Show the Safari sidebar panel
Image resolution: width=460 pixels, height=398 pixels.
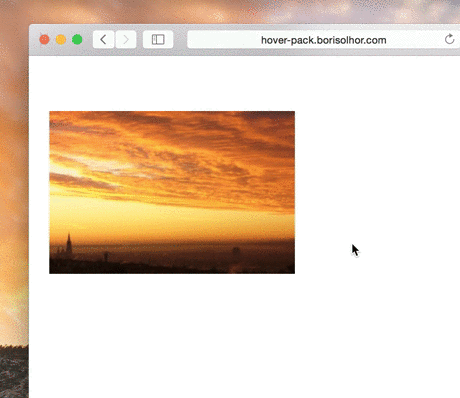(x=158, y=40)
